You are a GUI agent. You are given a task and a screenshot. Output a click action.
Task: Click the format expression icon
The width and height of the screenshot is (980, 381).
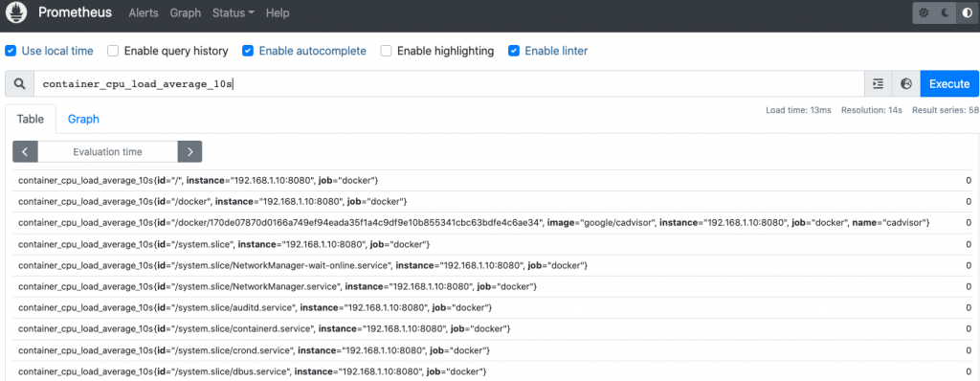(x=879, y=84)
